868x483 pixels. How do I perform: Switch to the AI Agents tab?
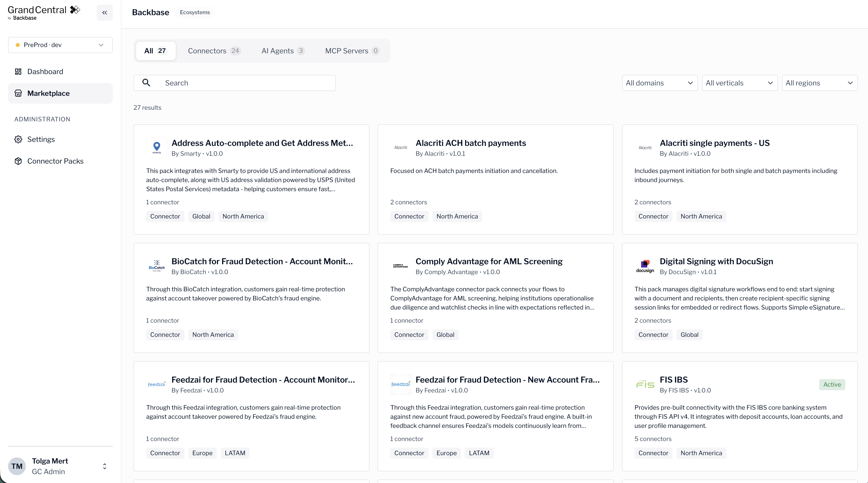pos(283,51)
